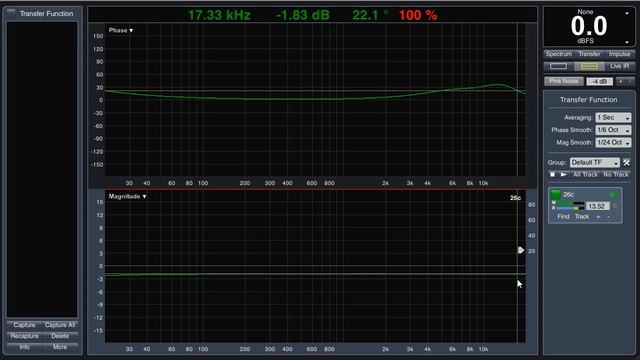Screen dimensions: 640x360
Task: Open the Averaging dropdown
Action: pos(613,118)
